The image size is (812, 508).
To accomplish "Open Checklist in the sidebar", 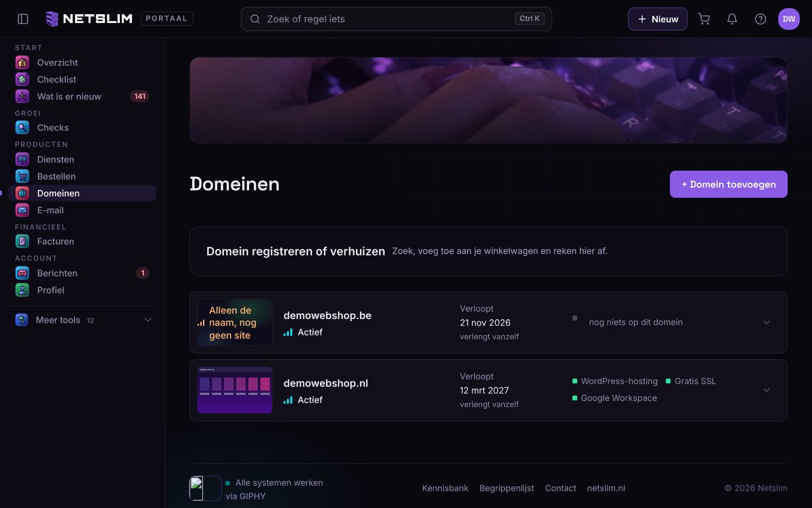I will (83, 79).
